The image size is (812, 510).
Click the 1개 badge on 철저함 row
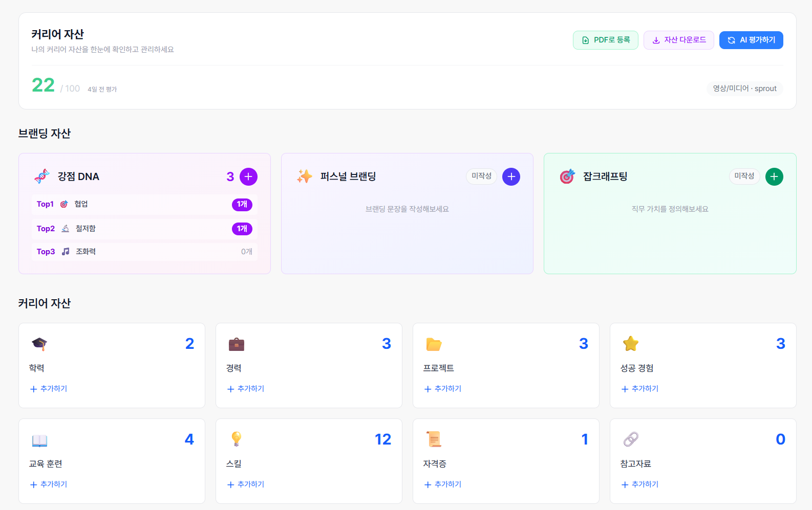(242, 229)
